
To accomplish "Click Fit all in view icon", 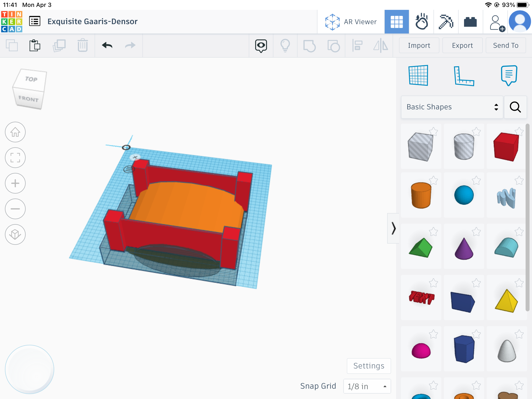I will (15, 158).
